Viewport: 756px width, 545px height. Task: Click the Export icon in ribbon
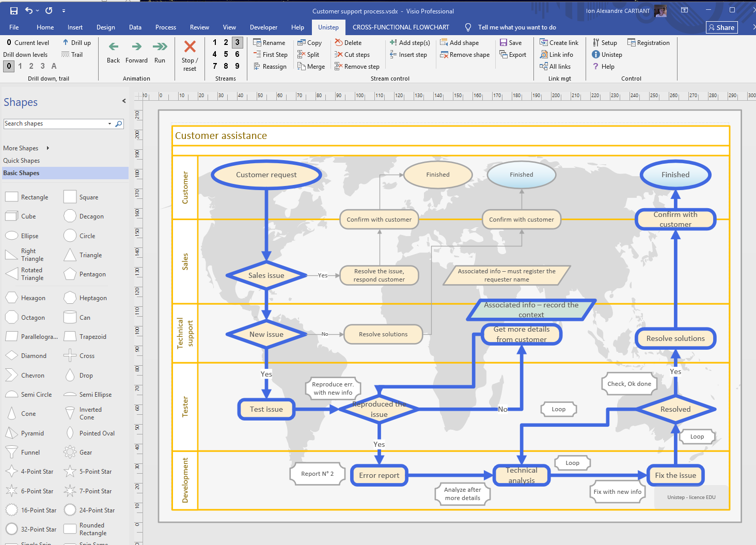point(503,54)
